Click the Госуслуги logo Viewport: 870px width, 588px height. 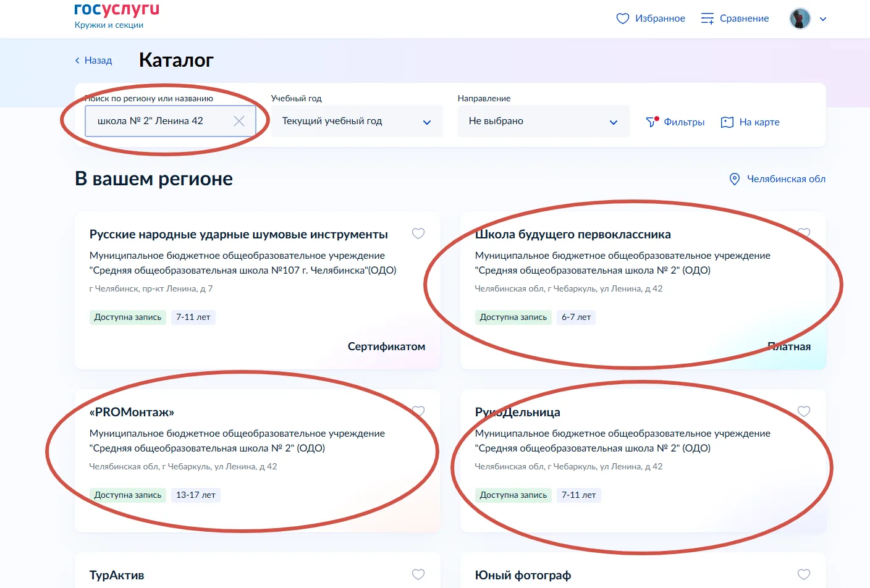(117, 9)
